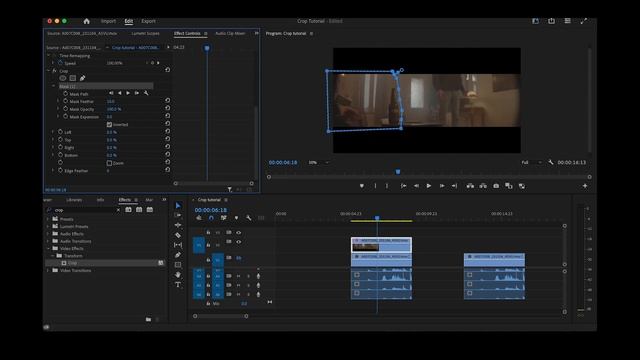The image size is (640, 360).
Task: Click the Program monitor playhead marker
Action: (x=398, y=172)
